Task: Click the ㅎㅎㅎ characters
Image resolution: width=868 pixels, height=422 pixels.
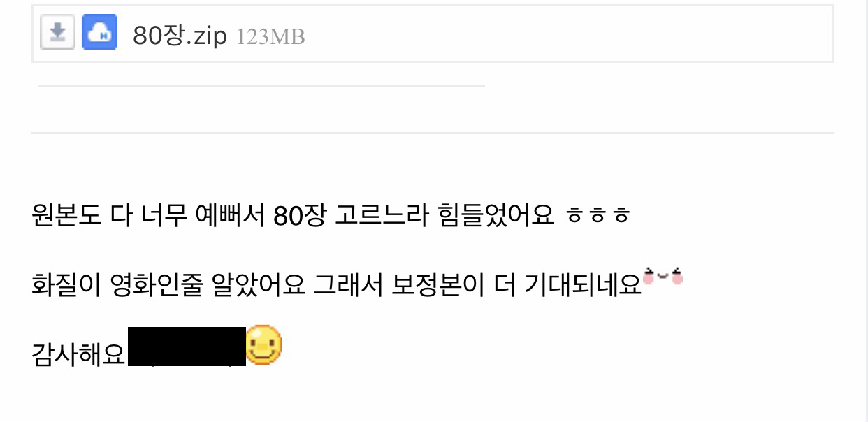Action: (598, 216)
